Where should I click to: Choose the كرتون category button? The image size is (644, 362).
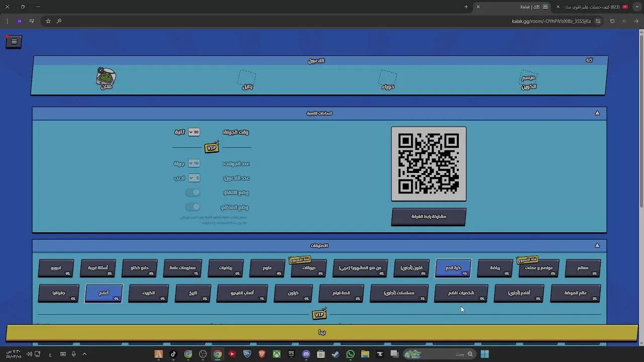coord(293,293)
